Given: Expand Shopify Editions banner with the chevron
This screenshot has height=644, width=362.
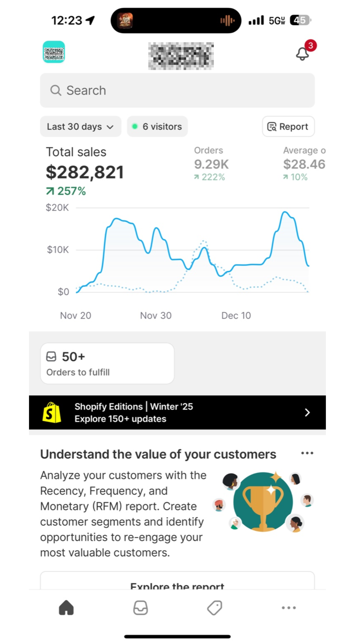Looking at the screenshot, I should click(x=307, y=413).
